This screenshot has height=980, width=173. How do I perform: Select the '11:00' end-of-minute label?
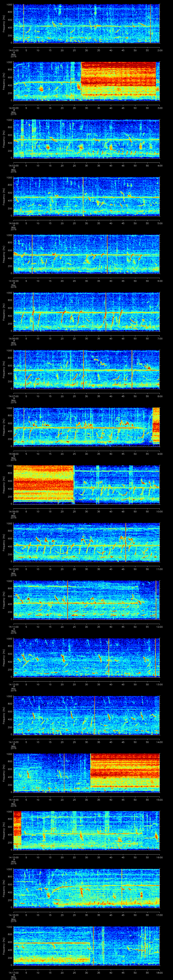pos(159,569)
